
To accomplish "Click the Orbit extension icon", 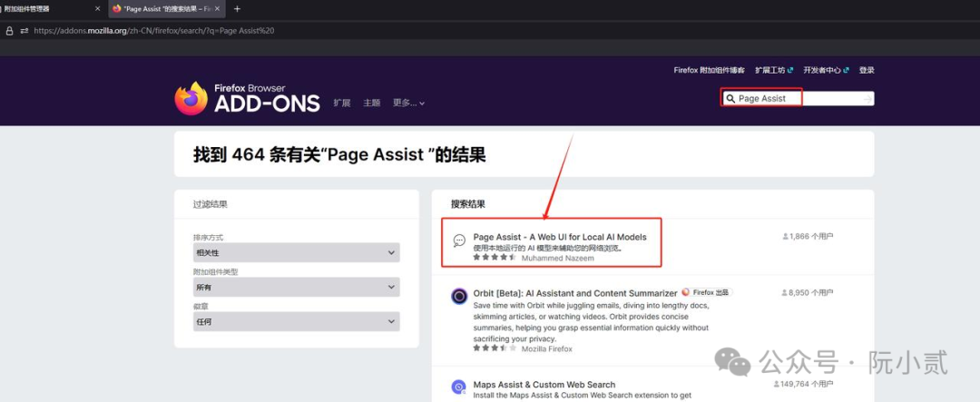I will click(x=459, y=297).
